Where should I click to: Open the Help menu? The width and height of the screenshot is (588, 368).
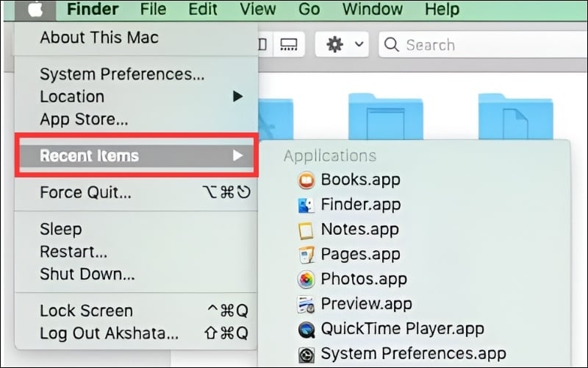[x=442, y=9]
